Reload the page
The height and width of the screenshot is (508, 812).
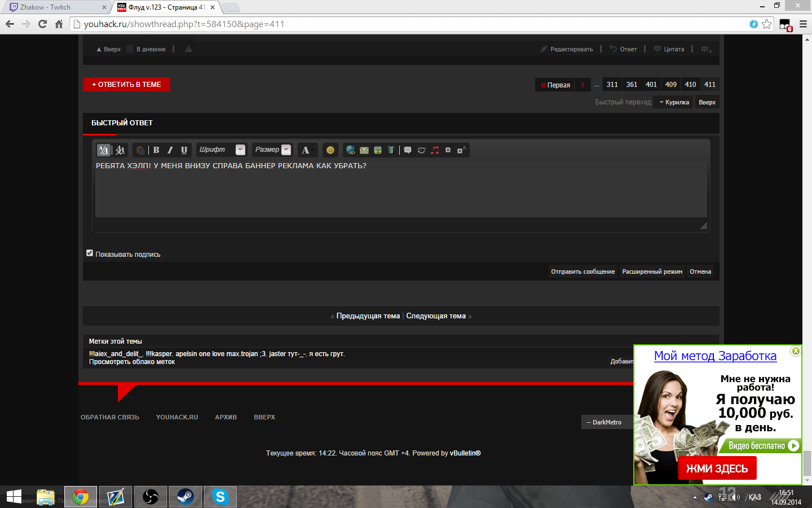42,24
